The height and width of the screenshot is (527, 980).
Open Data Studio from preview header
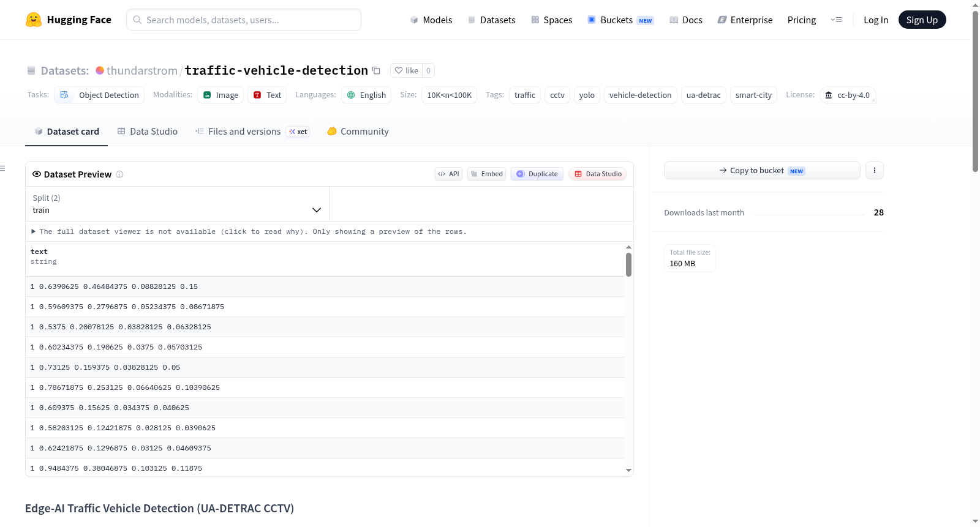tap(598, 174)
